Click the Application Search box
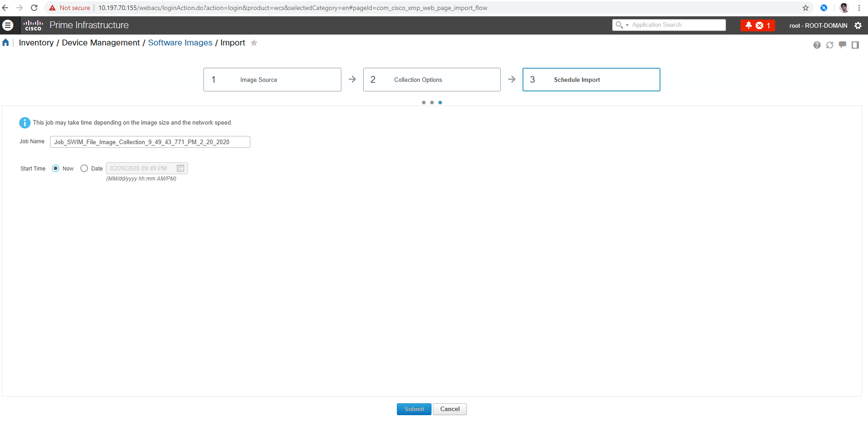868x432 pixels. (669, 25)
